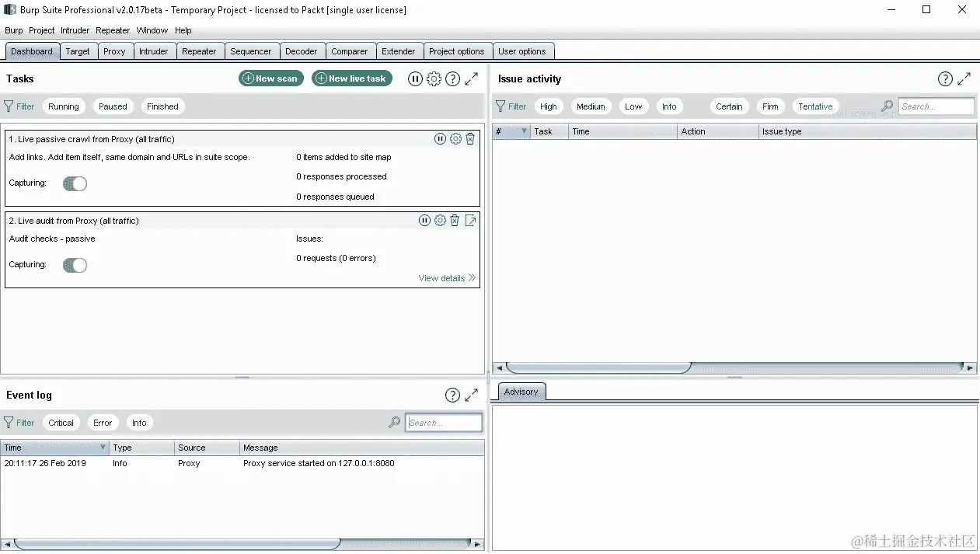
Task: Click Tasks filter funnel icon
Action: [x=9, y=106]
